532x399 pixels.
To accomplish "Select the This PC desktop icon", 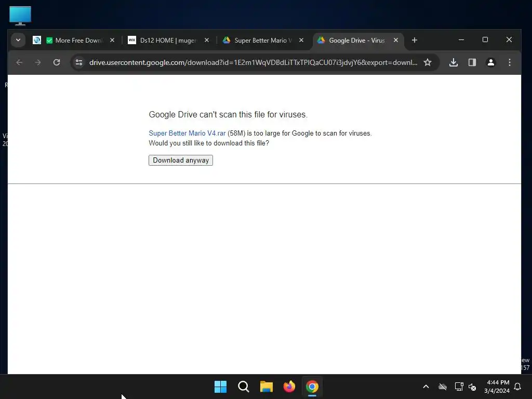I will (x=20, y=16).
